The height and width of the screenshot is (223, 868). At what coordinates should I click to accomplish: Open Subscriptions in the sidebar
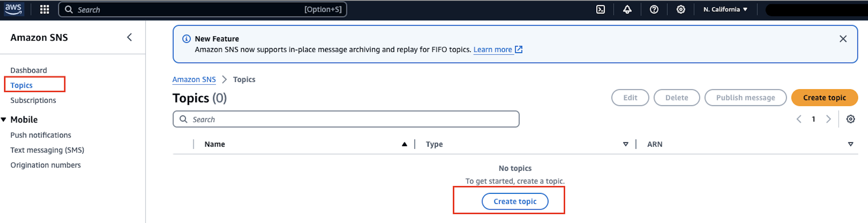coord(33,100)
